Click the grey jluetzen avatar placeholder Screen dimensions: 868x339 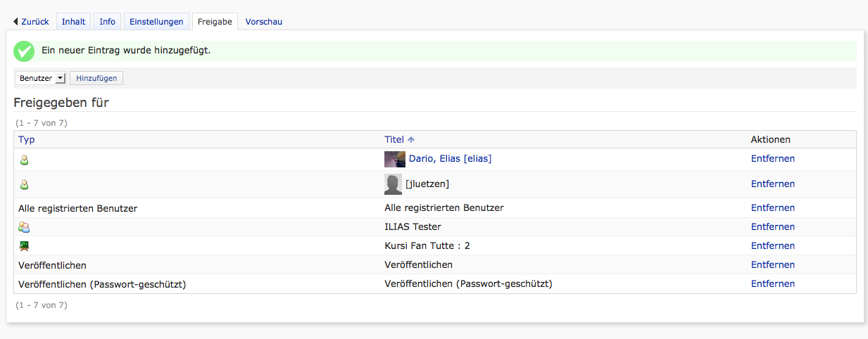tap(393, 184)
